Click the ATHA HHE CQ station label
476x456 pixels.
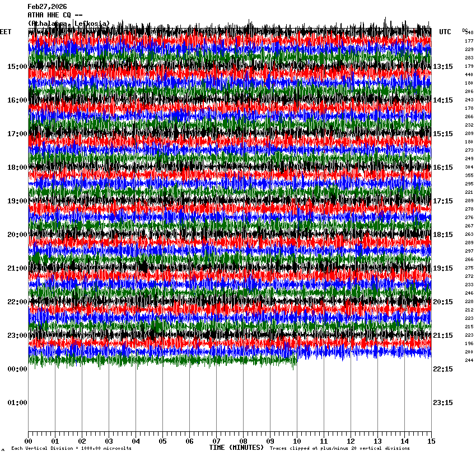[x=55, y=15]
